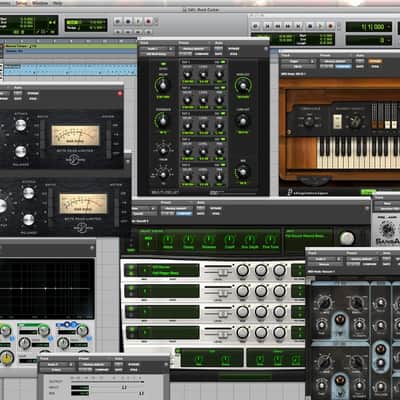Click Compare in the delay plugin header
Viewport: 400px width, 400px height.
click(202, 54)
